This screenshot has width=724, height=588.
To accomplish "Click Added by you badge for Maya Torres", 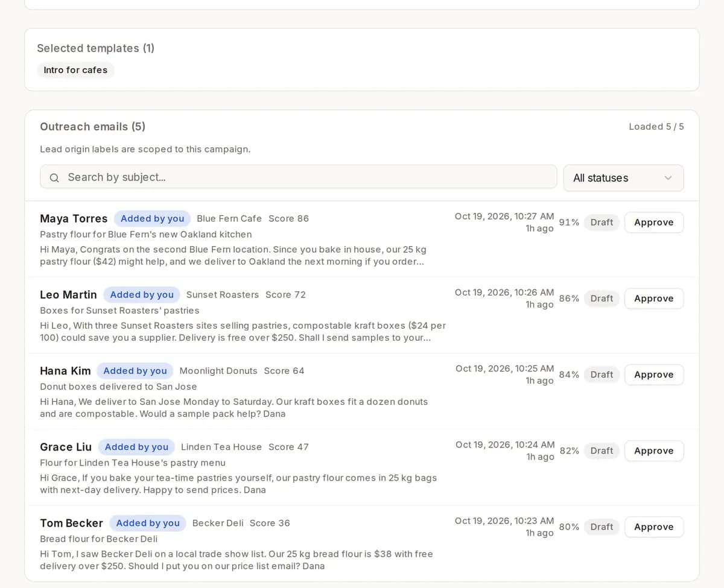I will pos(152,218).
